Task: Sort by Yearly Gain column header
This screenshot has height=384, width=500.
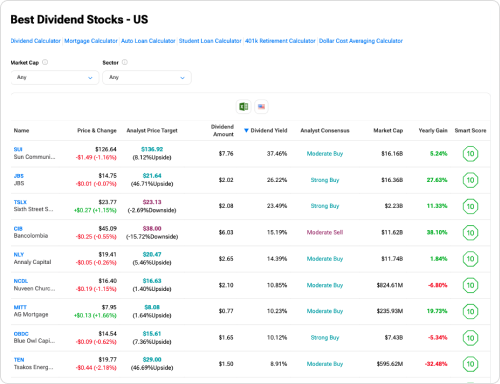Action: [433, 130]
